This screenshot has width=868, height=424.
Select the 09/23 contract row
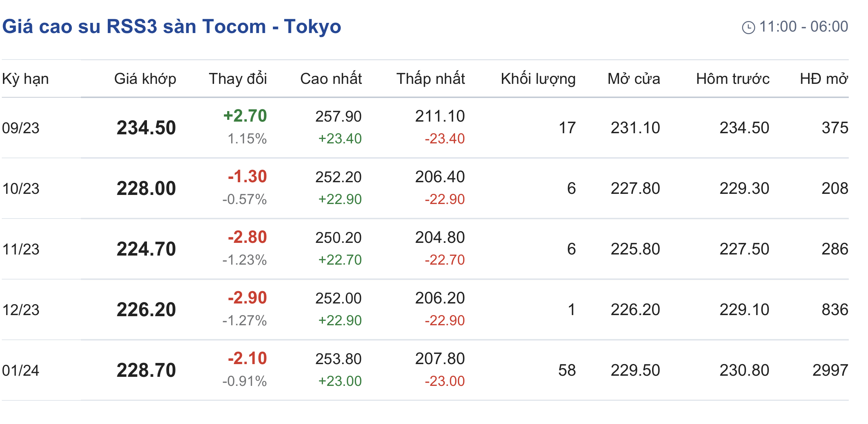click(21, 128)
